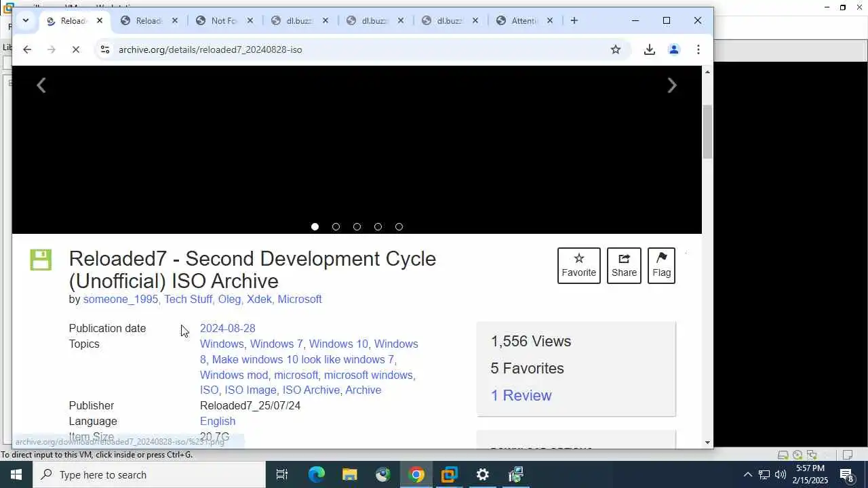Image resolution: width=868 pixels, height=488 pixels.
Task: Open Settings gear from the taskbar
Action: pyautogui.click(x=483, y=474)
